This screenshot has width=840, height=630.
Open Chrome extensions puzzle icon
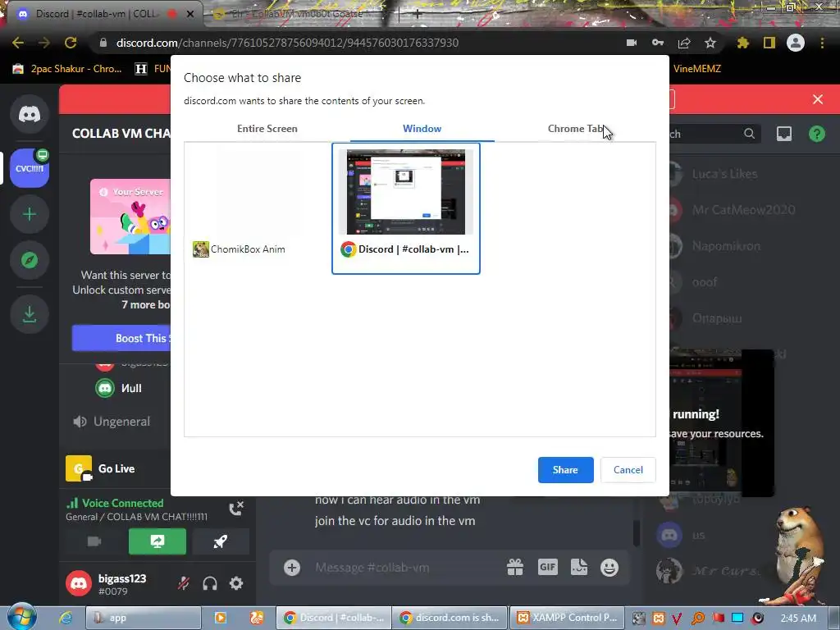742,43
